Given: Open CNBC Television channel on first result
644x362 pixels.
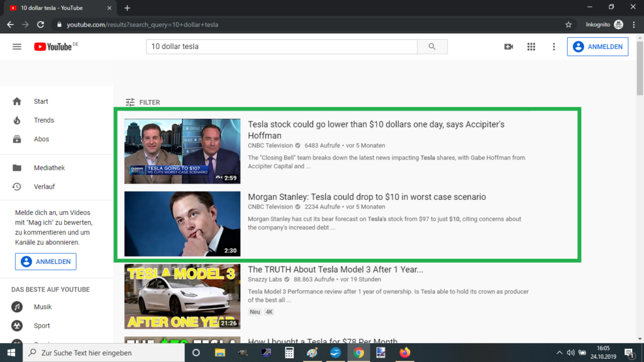Looking at the screenshot, I should [x=270, y=146].
